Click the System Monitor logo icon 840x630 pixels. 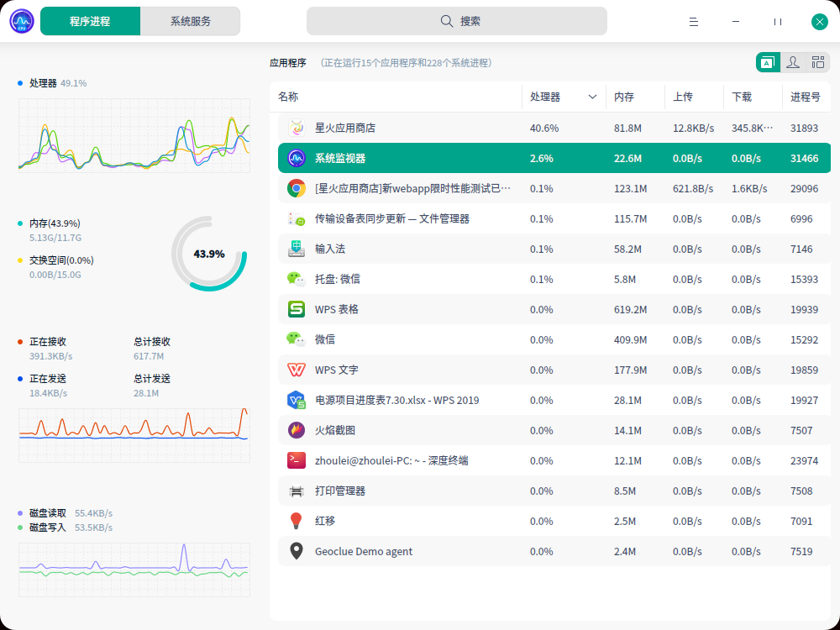click(x=22, y=22)
